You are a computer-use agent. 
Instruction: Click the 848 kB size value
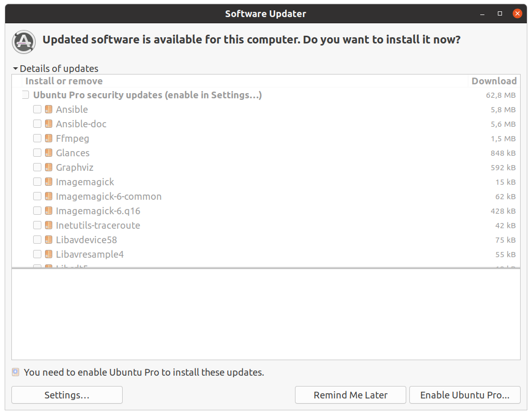coord(503,153)
